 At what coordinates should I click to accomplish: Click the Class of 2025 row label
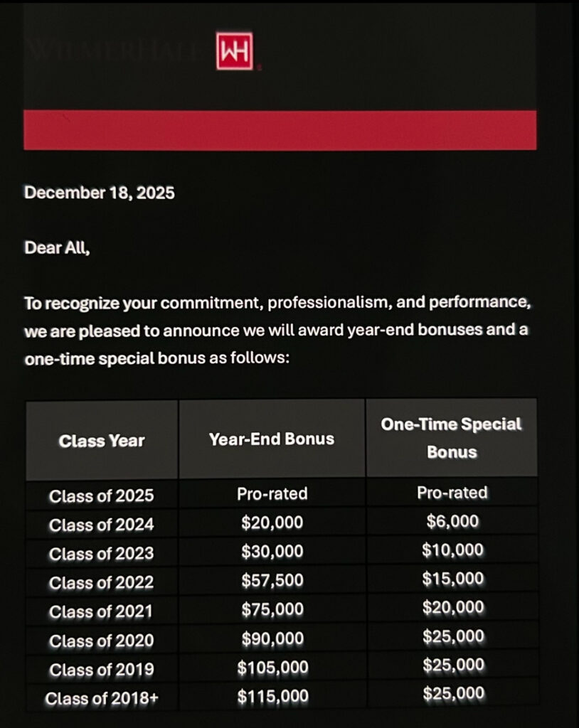tap(102, 496)
